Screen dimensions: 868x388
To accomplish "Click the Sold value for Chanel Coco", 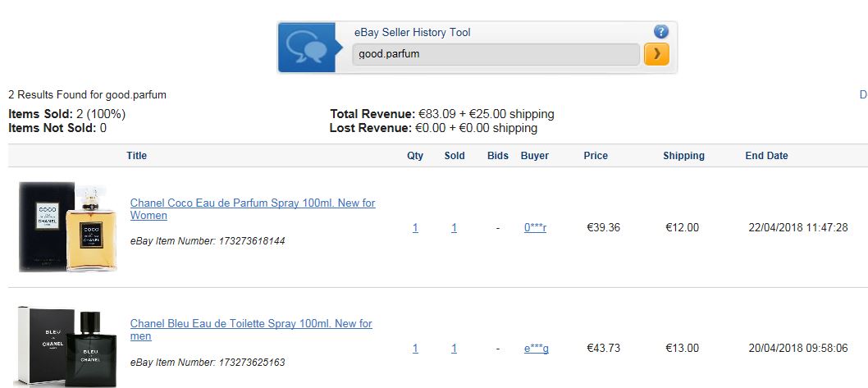I will pyautogui.click(x=454, y=227).
